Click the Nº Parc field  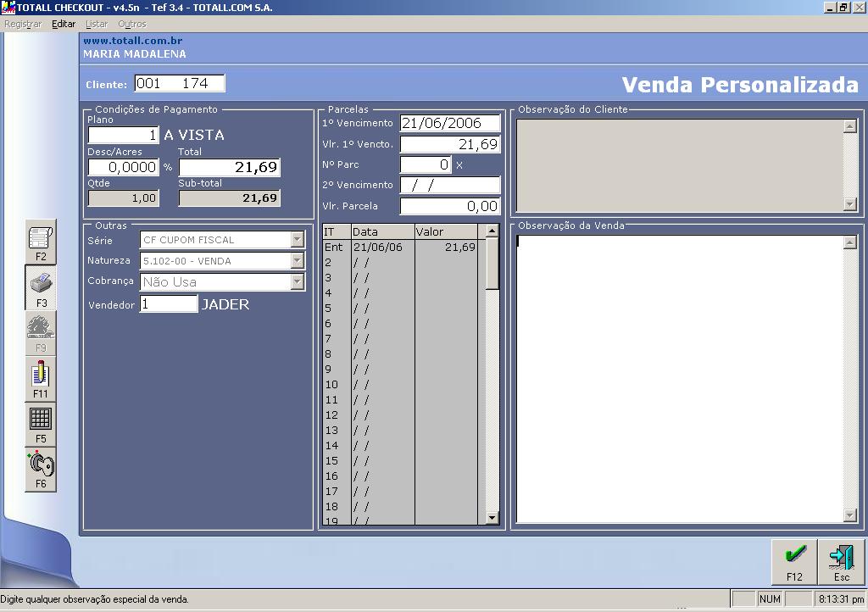pos(426,164)
